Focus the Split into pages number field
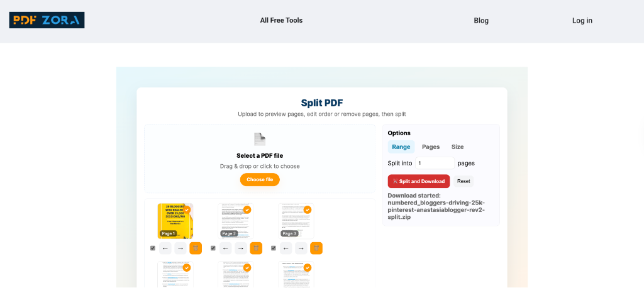The image size is (644, 295). click(435, 163)
